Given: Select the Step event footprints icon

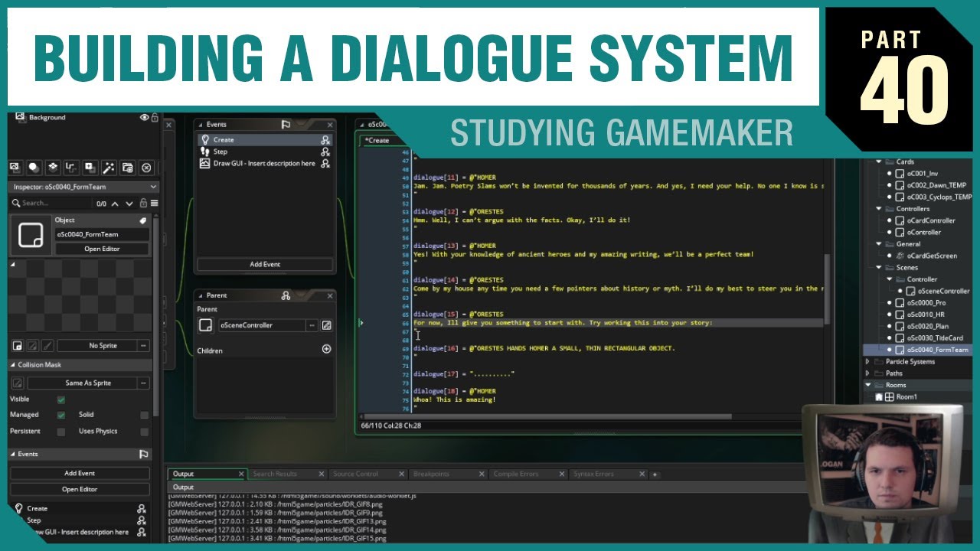Looking at the screenshot, I should point(204,152).
